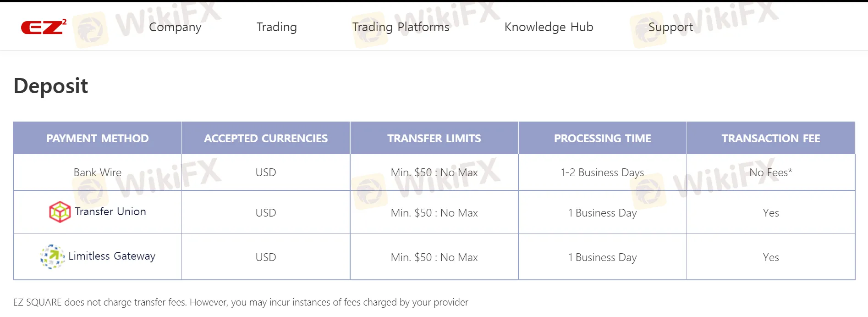
Task: Click the EZ Square logo
Action: pos(43,27)
